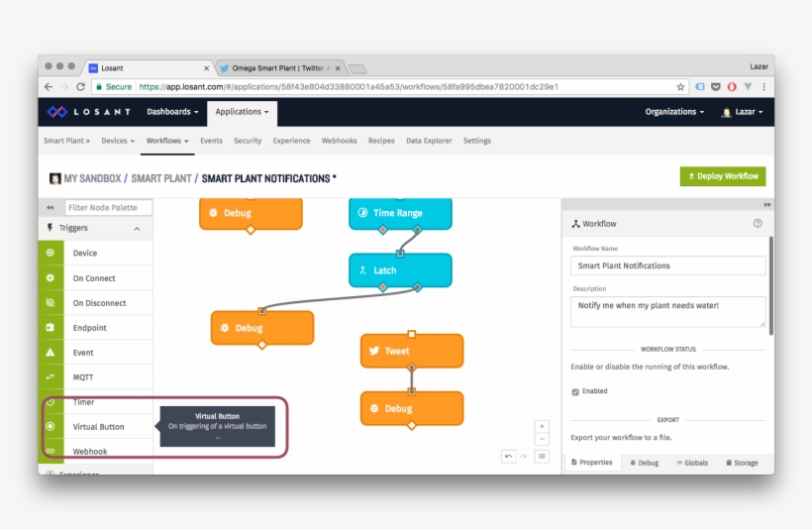Collapse the Triggers section
Image resolution: width=812 pixels, height=529 pixels.
[x=137, y=229]
